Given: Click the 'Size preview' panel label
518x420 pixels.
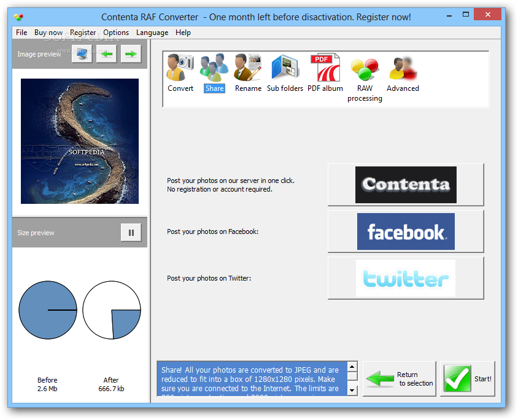Looking at the screenshot, I should pos(36,233).
